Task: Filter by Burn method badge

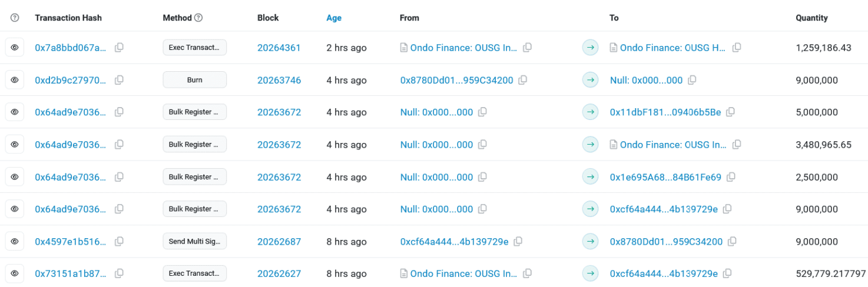Action: pos(194,80)
